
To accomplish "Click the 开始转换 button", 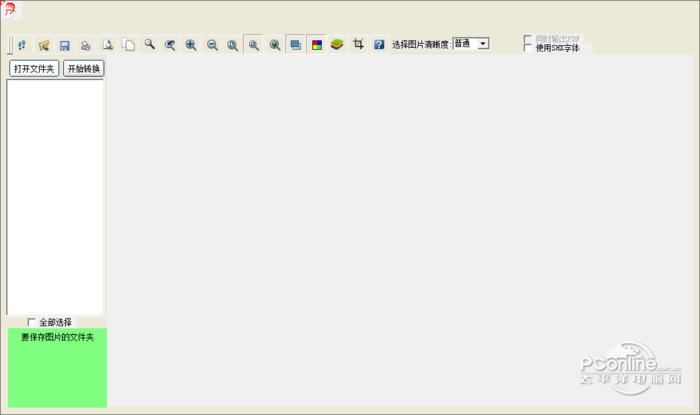I will [83, 69].
